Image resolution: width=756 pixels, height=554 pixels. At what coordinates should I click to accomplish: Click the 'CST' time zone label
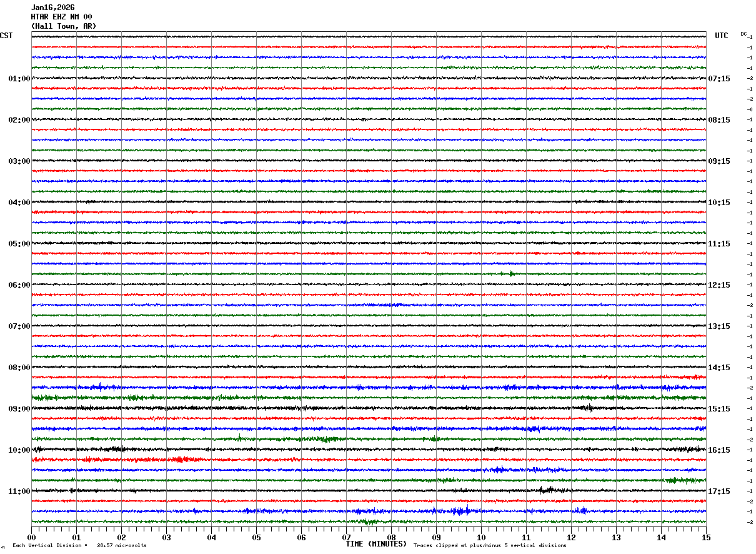(6, 36)
